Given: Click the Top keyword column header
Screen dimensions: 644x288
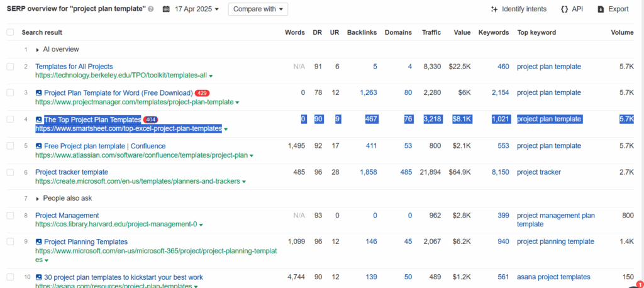Looking at the screenshot, I should click(x=536, y=33).
